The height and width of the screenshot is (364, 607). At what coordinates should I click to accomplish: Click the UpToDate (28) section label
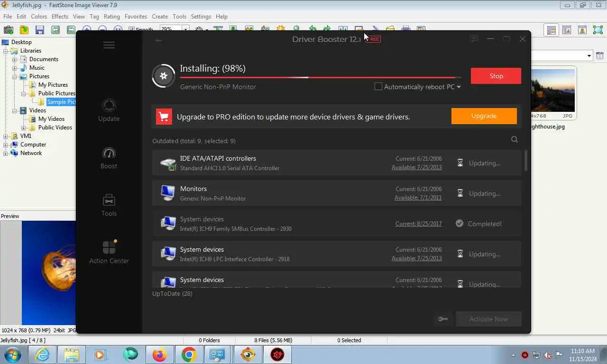click(x=172, y=293)
